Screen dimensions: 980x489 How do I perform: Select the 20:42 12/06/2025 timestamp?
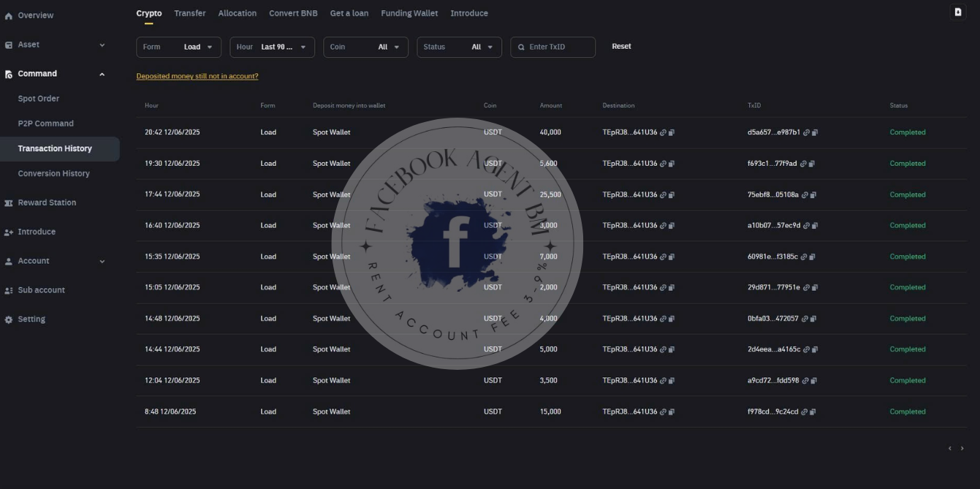point(172,132)
